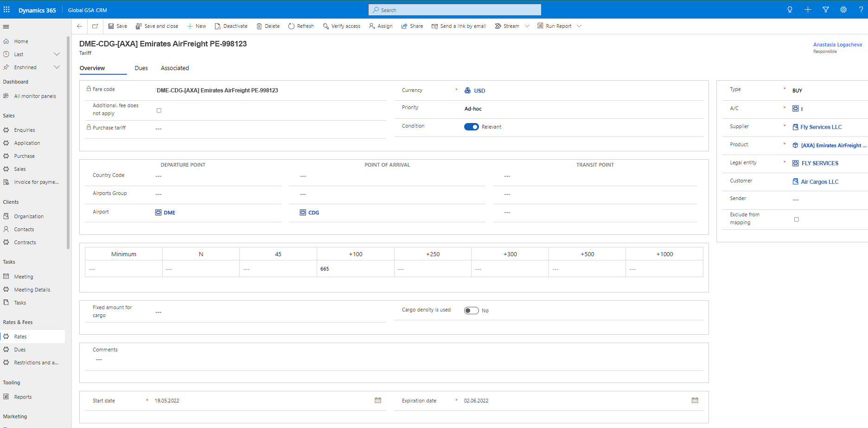
Task: Open Start date calendar picker
Action: click(378, 400)
